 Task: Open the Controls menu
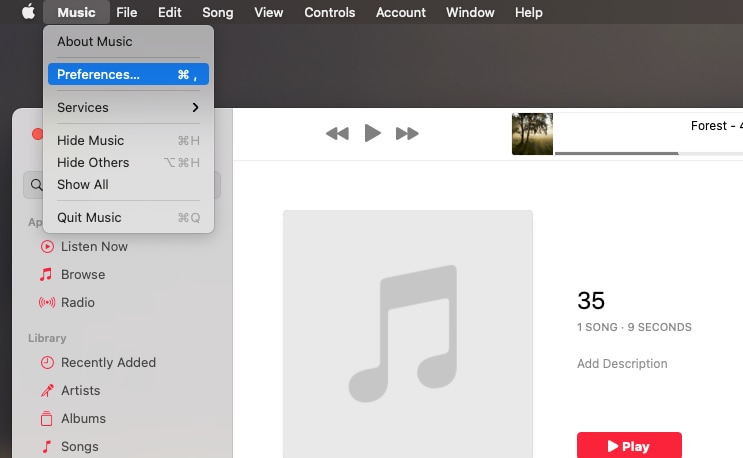click(329, 12)
